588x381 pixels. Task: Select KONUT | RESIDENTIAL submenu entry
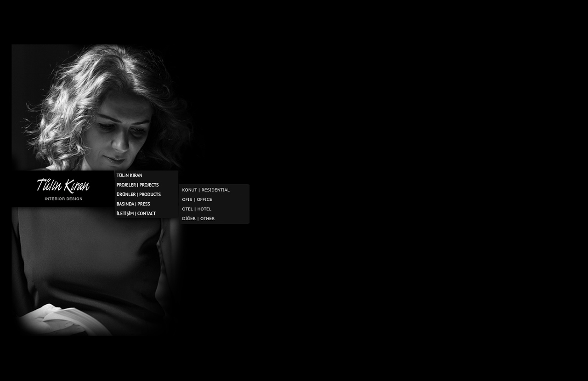(x=206, y=190)
